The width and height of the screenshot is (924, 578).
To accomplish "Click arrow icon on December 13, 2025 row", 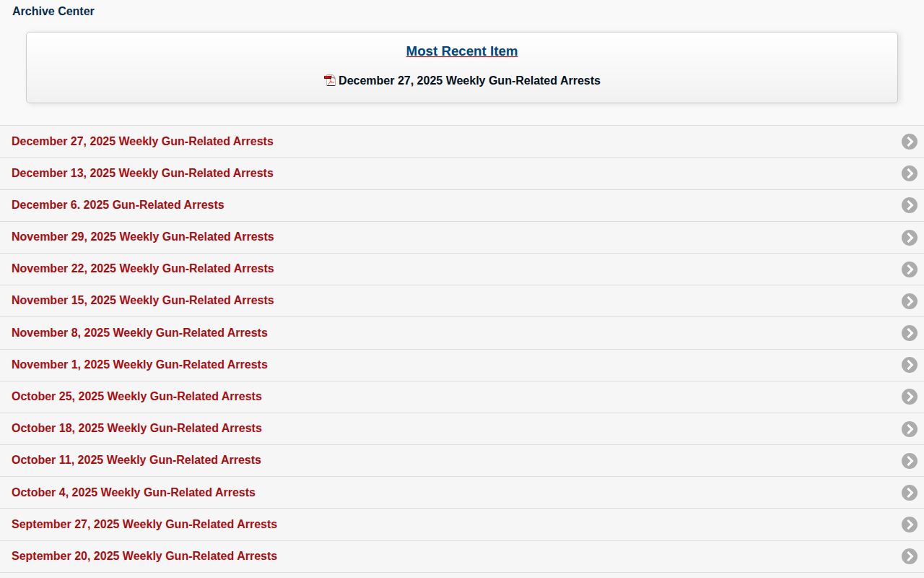I will (x=910, y=173).
